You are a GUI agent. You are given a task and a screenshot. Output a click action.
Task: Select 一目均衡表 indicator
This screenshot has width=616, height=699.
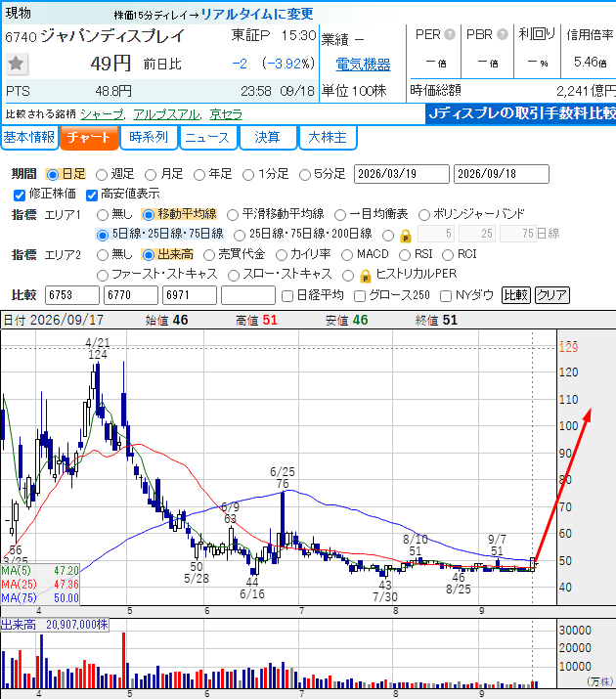340,215
